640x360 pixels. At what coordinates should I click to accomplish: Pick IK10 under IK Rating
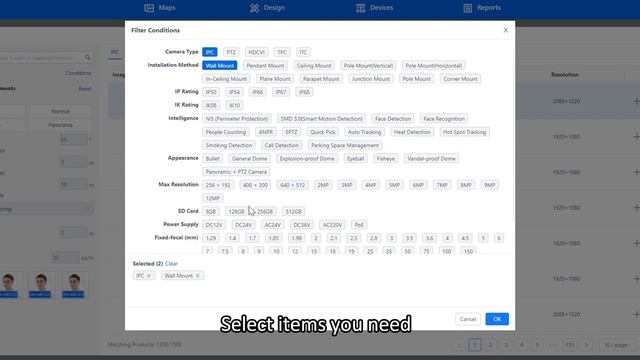(234, 105)
